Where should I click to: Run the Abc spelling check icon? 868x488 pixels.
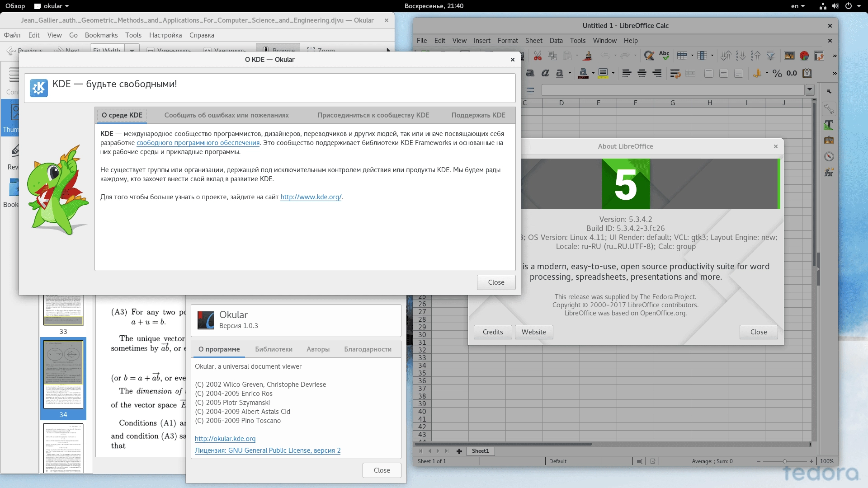664,56
